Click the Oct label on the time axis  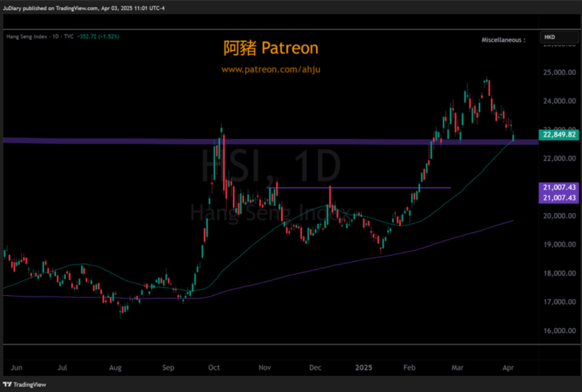click(x=214, y=368)
